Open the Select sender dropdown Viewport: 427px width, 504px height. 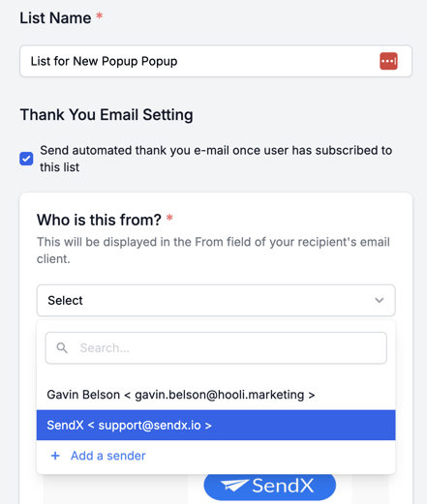216,300
